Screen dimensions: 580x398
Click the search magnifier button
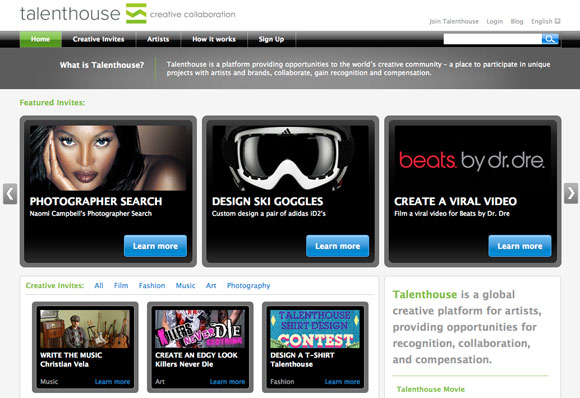(550, 39)
